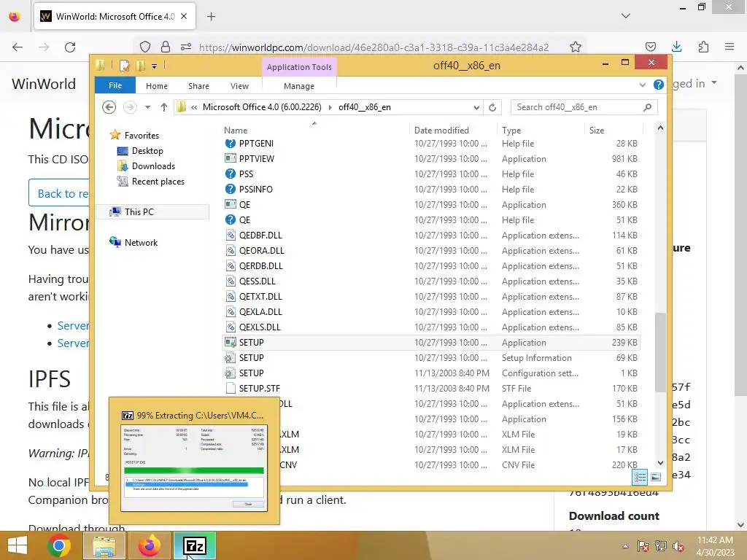The height and width of the screenshot is (560, 747).
Task: Open the Manage ribbon tab
Action: pyautogui.click(x=298, y=86)
